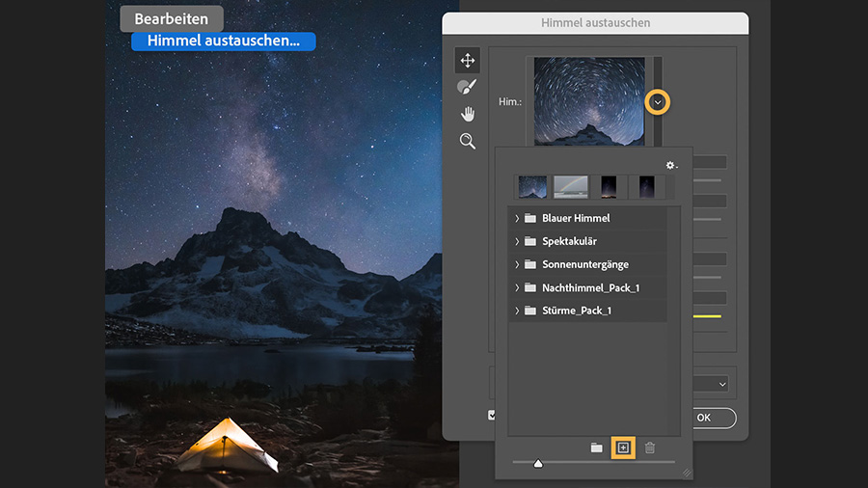
Task: Select Stürme_Pack_1 folder label
Action: click(x=577, y=311)
